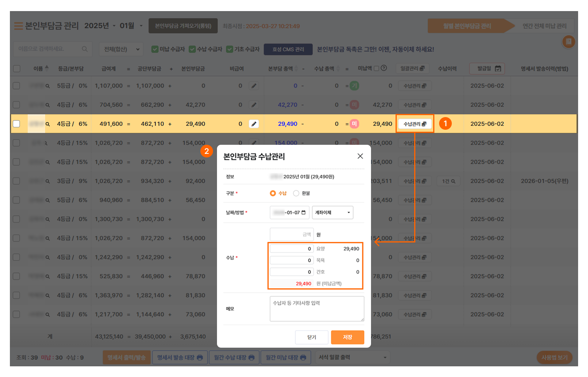The image size is (588, 377).
Task: Click the pencil edit icon in highlighted row
Action: 254,124
